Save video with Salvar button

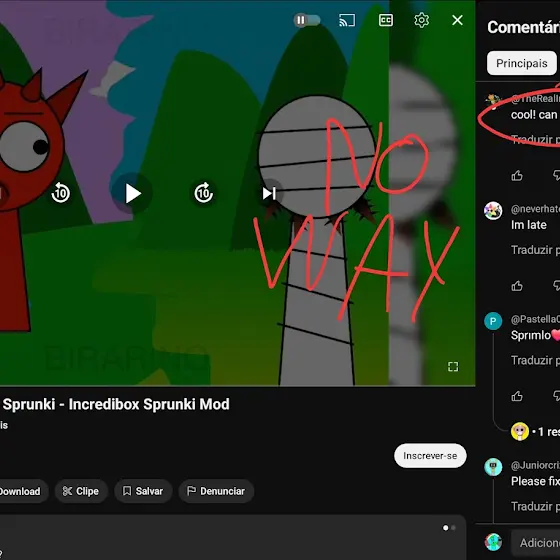pyautogui.click(x=143, y=491)
